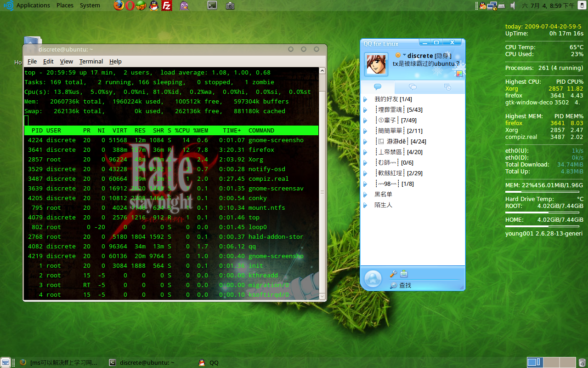Open the QQ status dropdown arrow
The height and width of the screenshot is (368, 588).
[404, 55]
